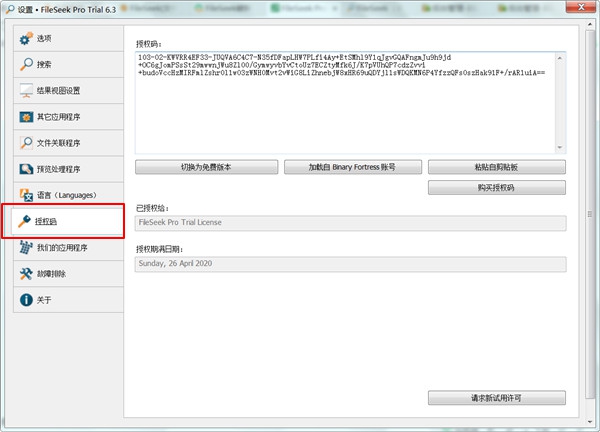Click the main panel scrollbar down arrow

click(590, 422)
